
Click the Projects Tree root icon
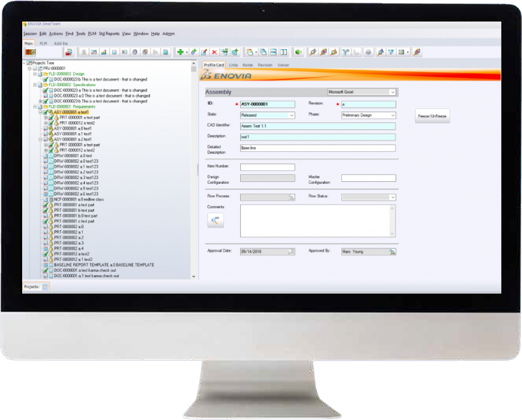(x=29, y=63)
